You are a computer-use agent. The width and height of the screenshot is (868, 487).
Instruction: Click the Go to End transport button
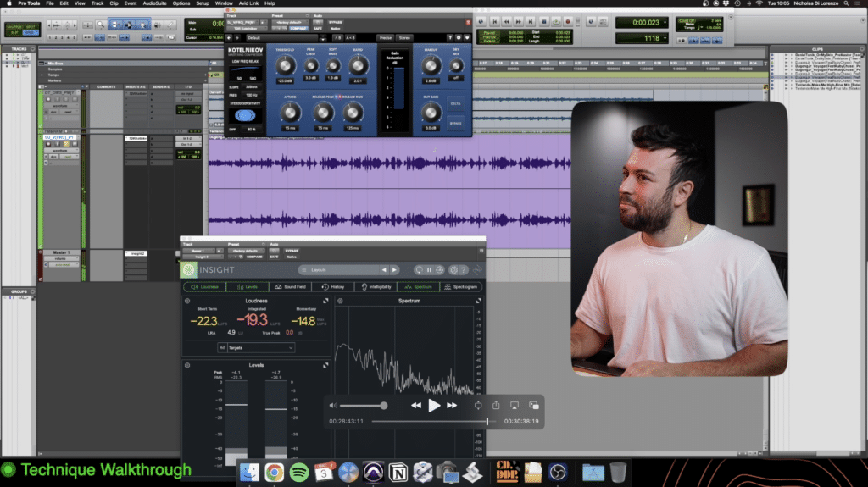coord(531,21)
